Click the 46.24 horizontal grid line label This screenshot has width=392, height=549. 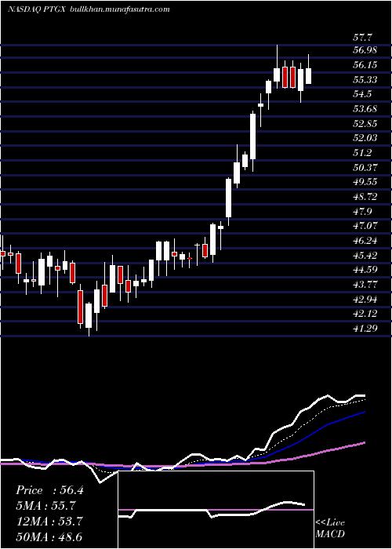click(x=365, y=241)
